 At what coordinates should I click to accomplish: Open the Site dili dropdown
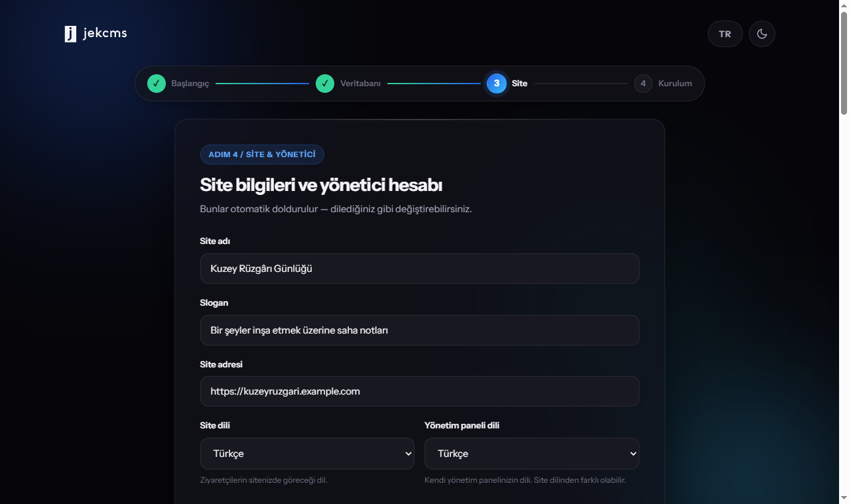[x=307, y=454]
